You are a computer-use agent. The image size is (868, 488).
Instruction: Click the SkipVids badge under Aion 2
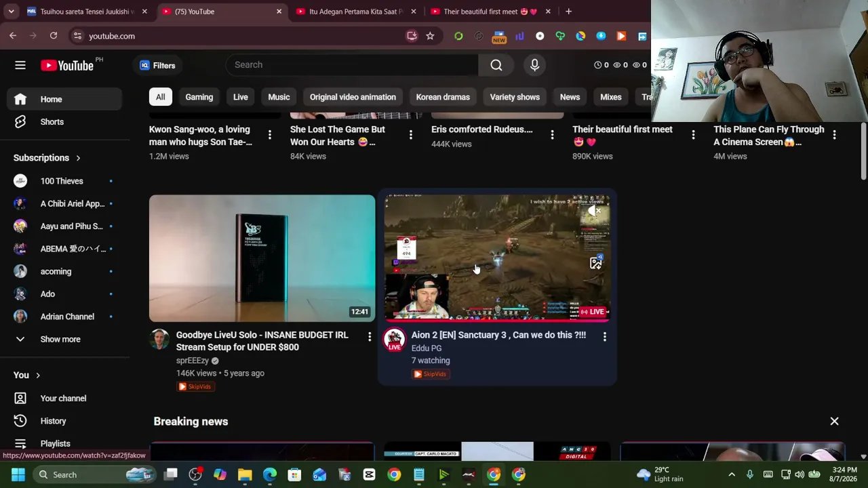pyautogui.click(x=430, y=374)
